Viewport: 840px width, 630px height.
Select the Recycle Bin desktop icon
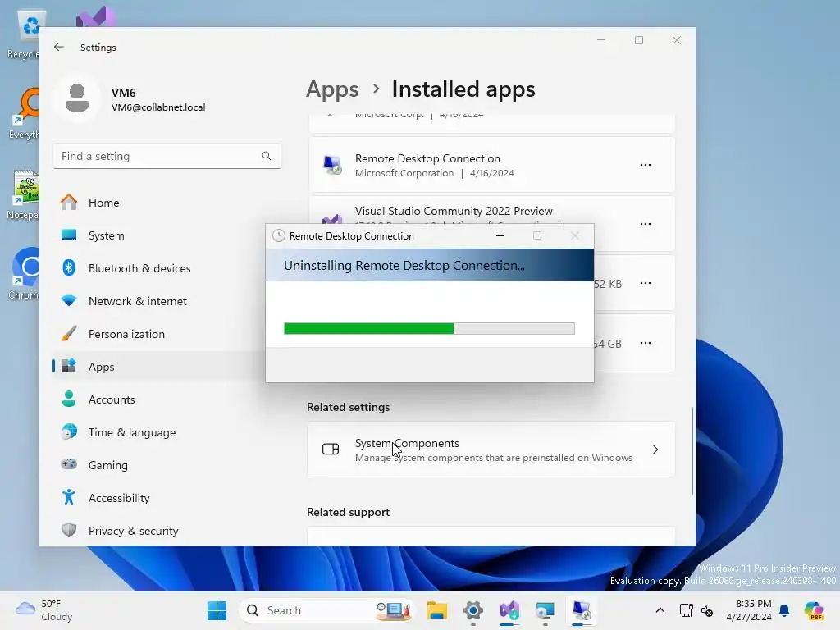(24, 34)
